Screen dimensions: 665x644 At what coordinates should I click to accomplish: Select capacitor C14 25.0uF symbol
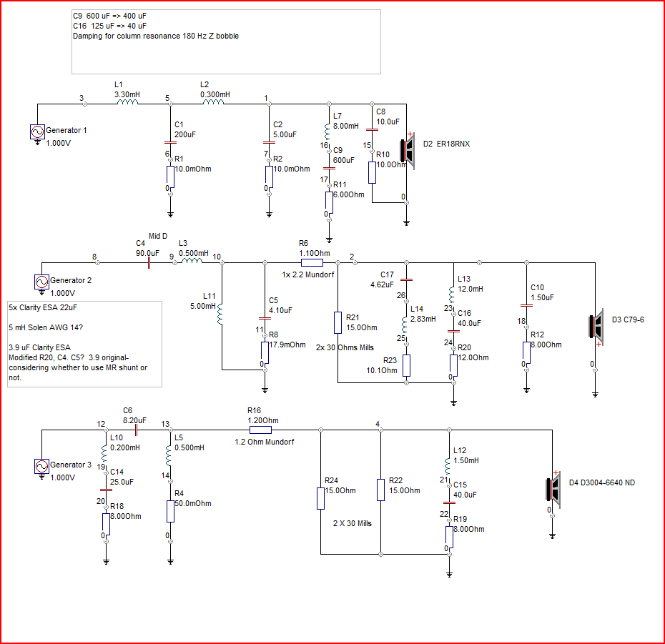tap(106, 490)
